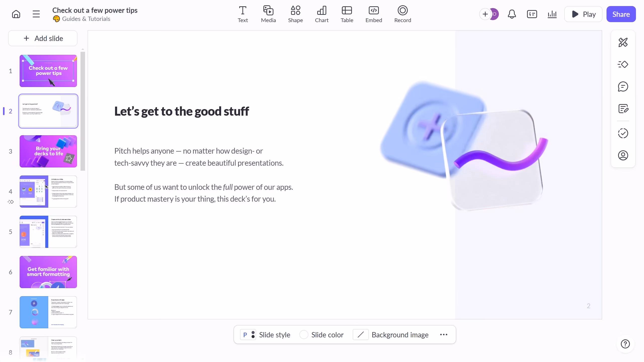The image size is (644, 362).
Task: Select slide 1 thumbnail
Action: pos(48,71)
